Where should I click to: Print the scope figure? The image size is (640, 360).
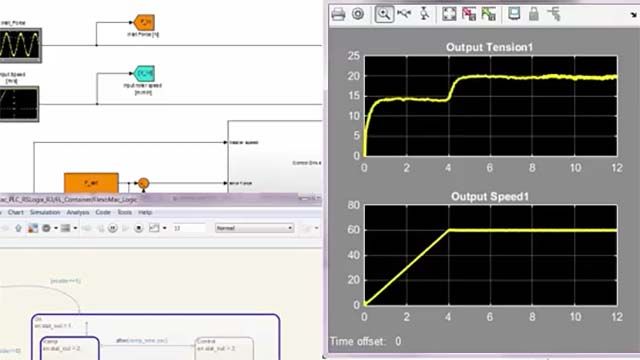338,14
